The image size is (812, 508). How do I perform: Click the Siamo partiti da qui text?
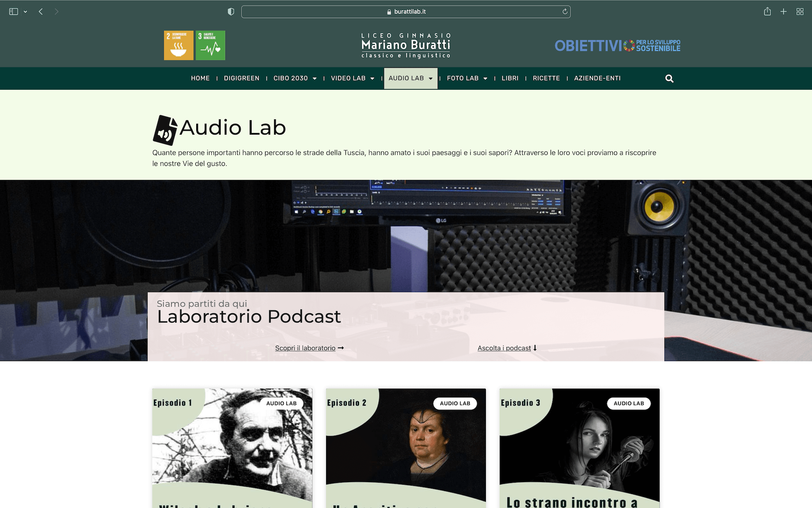[202, 304]
